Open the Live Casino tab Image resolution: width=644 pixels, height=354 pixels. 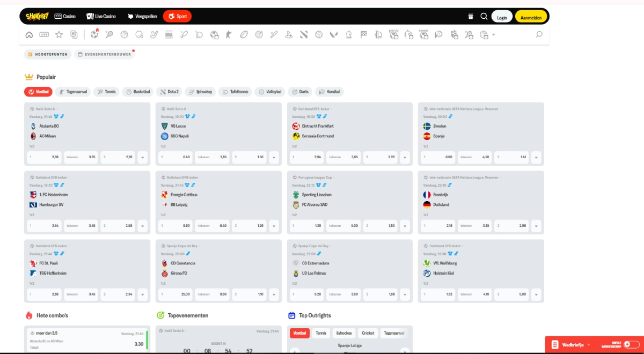coord(101,17)
